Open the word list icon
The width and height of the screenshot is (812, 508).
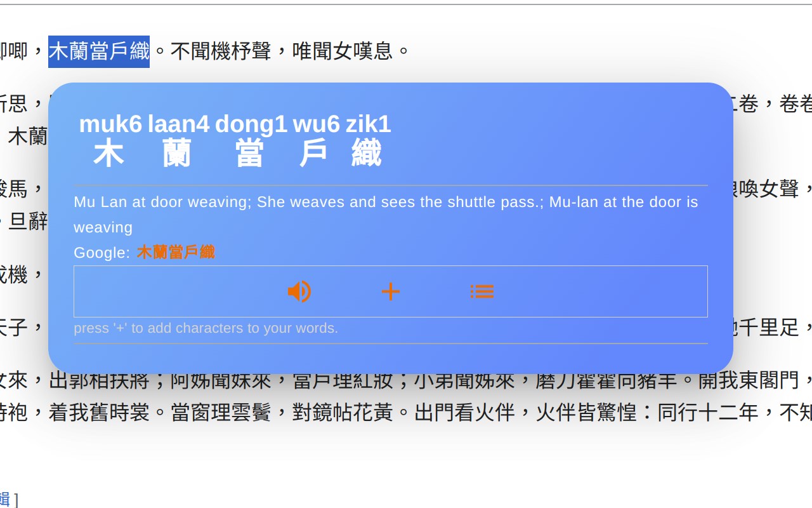(x=482, y=291)
